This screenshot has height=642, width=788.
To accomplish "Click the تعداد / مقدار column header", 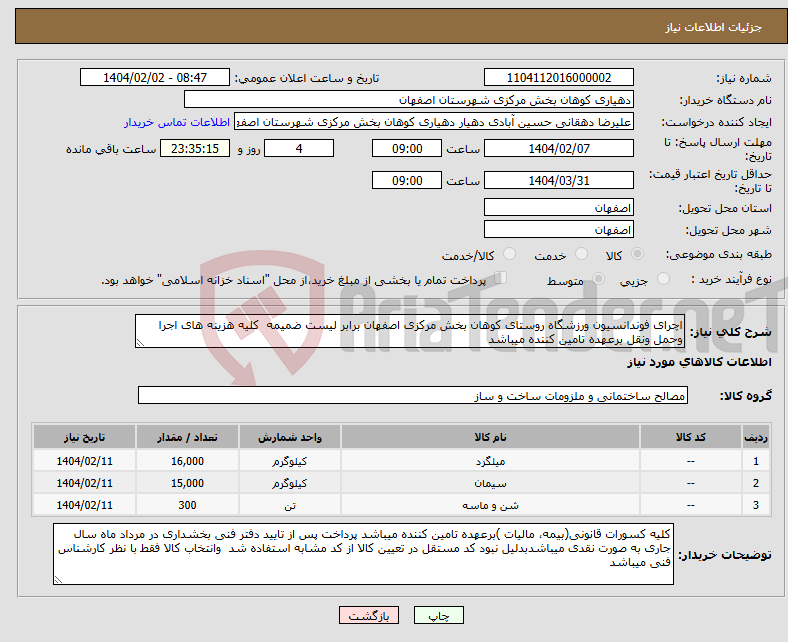I will tap(187, 437).
